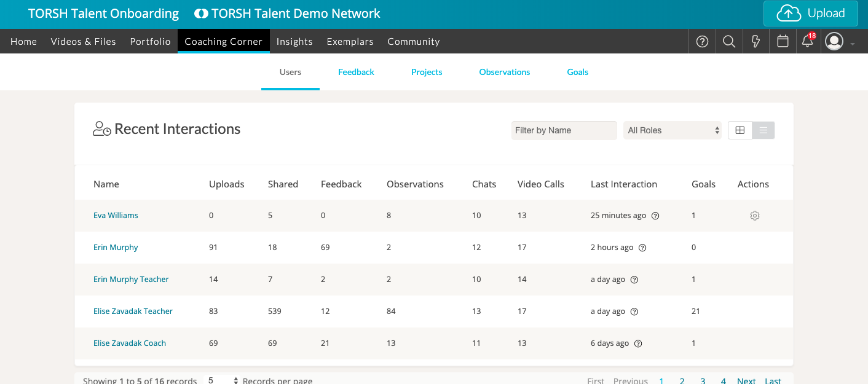View notifications bell with 18 badge

pyautogui.click(x=808, y=41)
